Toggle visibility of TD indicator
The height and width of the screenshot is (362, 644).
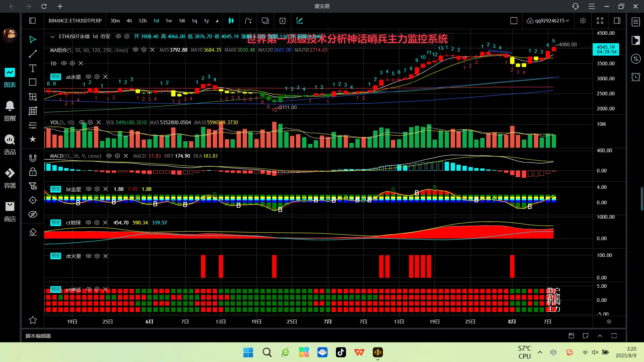click(64, 63)
